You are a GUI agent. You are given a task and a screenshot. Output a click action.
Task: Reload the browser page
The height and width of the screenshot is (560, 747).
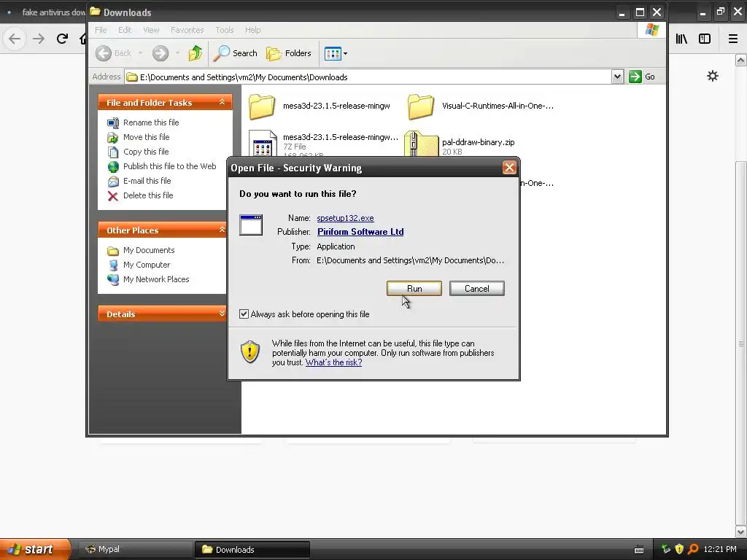[x=62, y=39]
